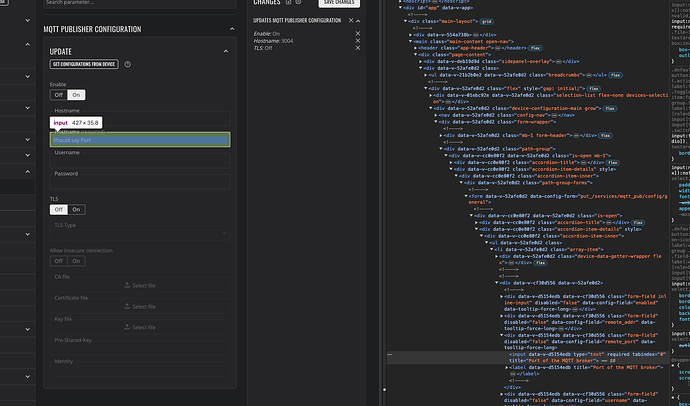Remove the 'Hostname: 3004' change entry
Image resolution: width=690 pixels, height=406 pixels.
tap(358, 40)
